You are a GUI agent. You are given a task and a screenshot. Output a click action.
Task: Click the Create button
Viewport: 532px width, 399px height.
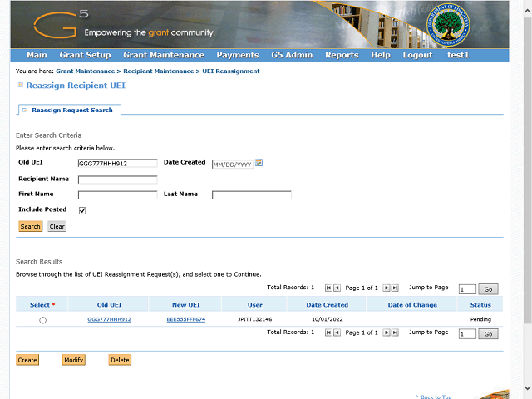tap(27, 360)
